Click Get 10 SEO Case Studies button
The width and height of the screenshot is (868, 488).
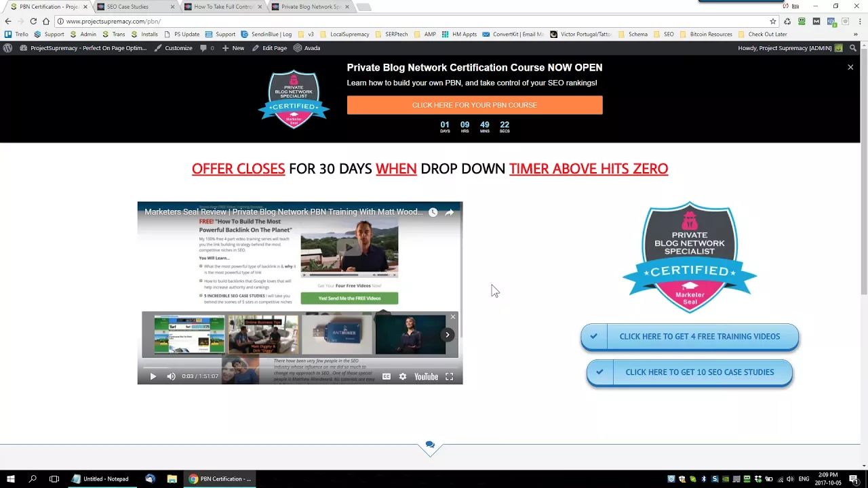pos(690,372)
